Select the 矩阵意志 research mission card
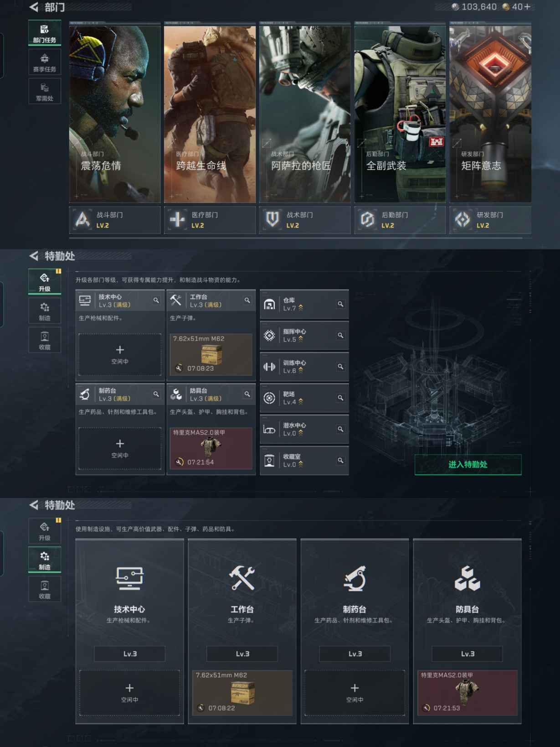560x747 pixels. [x=490, y=114]
